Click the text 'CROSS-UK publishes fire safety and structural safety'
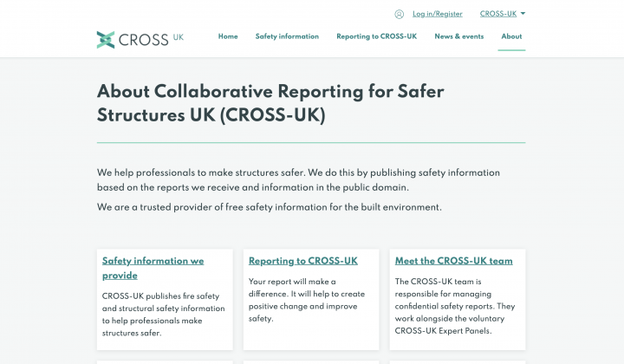This screenshot has width=624, height=364. tap(163, 315)
